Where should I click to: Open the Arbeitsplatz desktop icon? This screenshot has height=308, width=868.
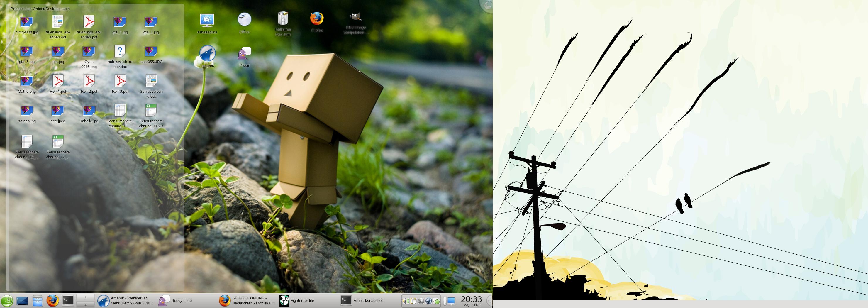click(207, 20)
